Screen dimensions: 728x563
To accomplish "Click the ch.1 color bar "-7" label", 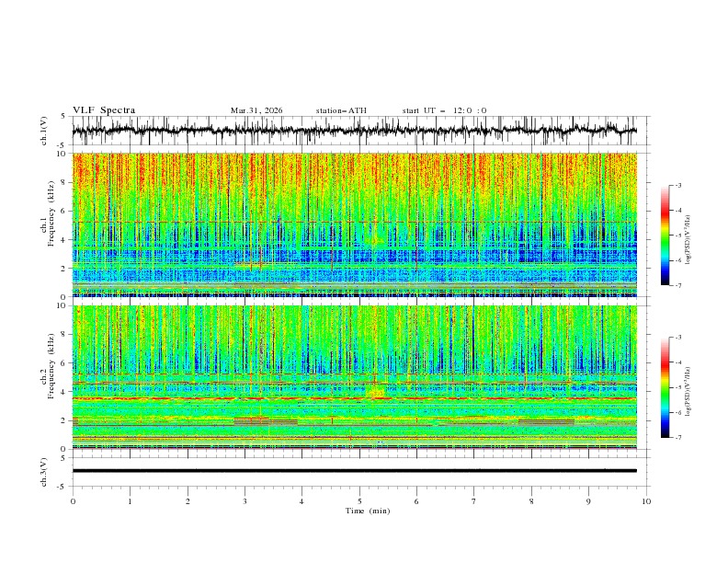I will click(x=677, y=285).
